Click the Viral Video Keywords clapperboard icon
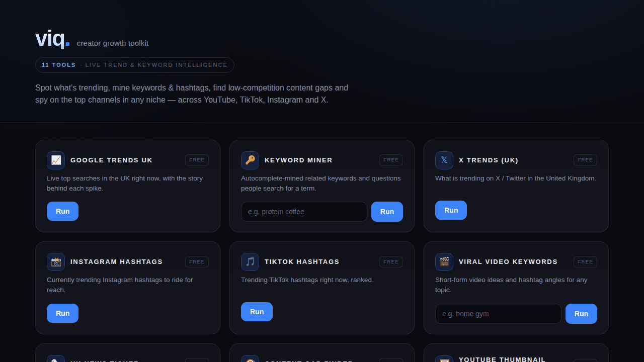Viewport: 644px width, 362px height. tap(444, 262)
